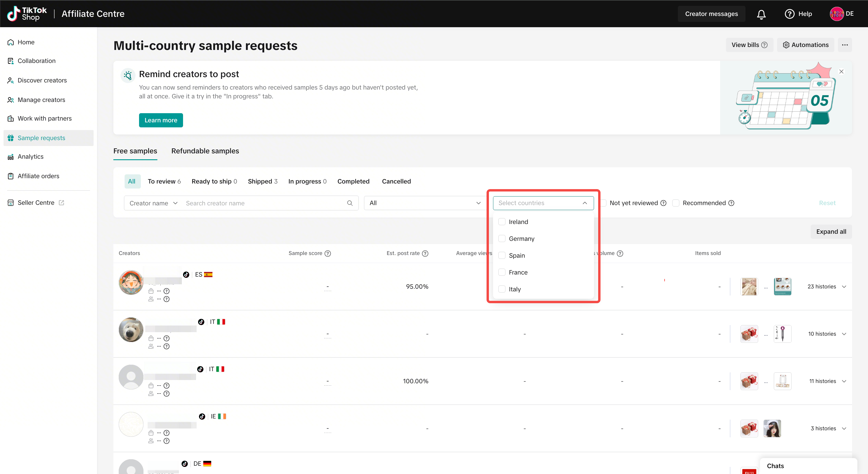Image resolution: width=868 pixels, height=474 pixels.
Task: Toggle the Recommended checkbox
Action: pos(676,203)
